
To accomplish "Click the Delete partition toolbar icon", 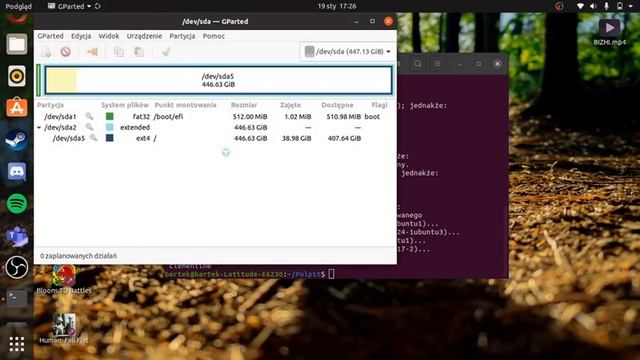I will [66, 52].
